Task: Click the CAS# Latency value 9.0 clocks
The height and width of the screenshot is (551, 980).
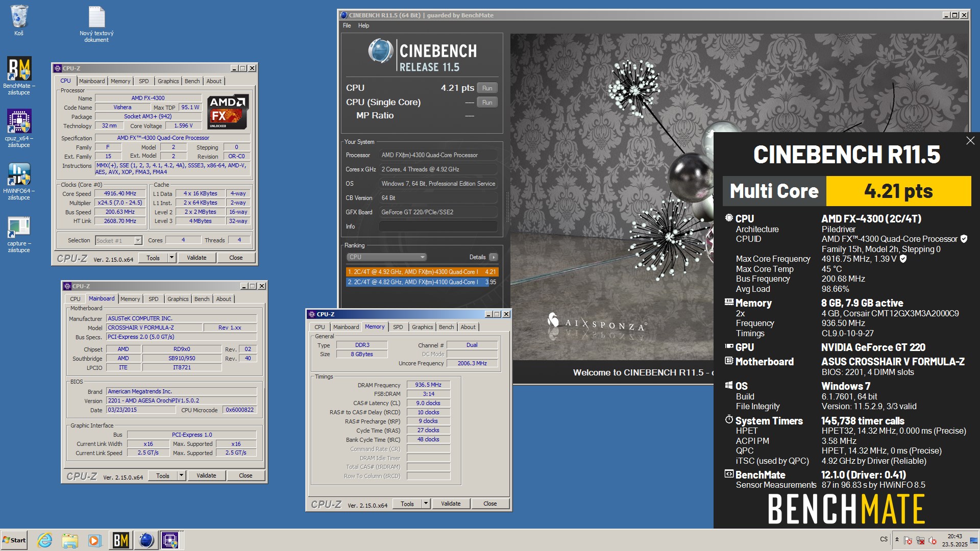Action: coord(428,403)
